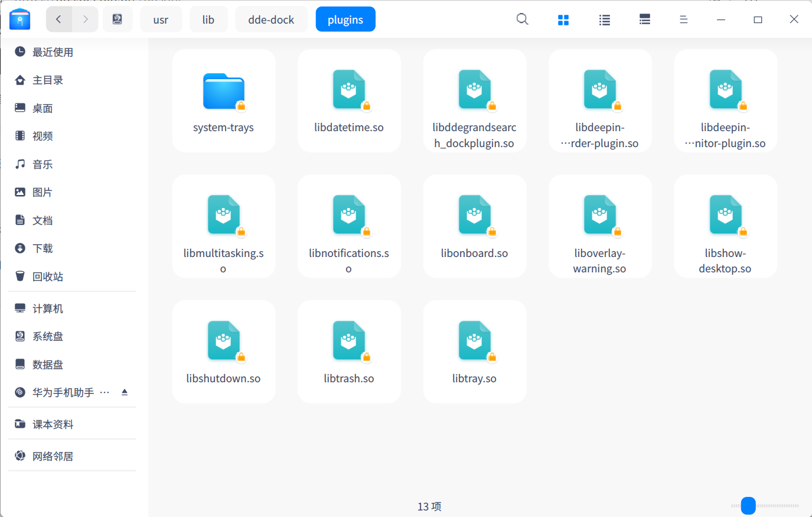The height and width of the screenshot is (517, 812).
Task: Navigate to usr breadcrumb
Action: [161, 19]
